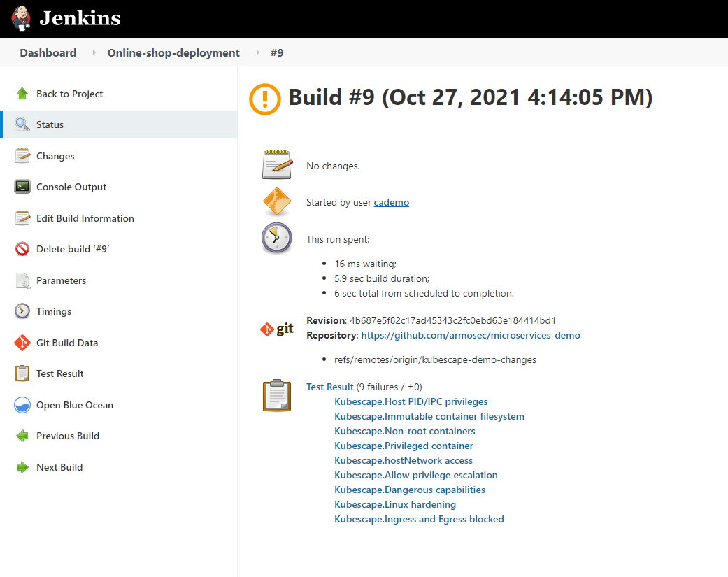The image size is (728, 577).
Task: Open Kubescape.Allow privilege escalation test
Action: pyautogui.click(x=416, y=475)
